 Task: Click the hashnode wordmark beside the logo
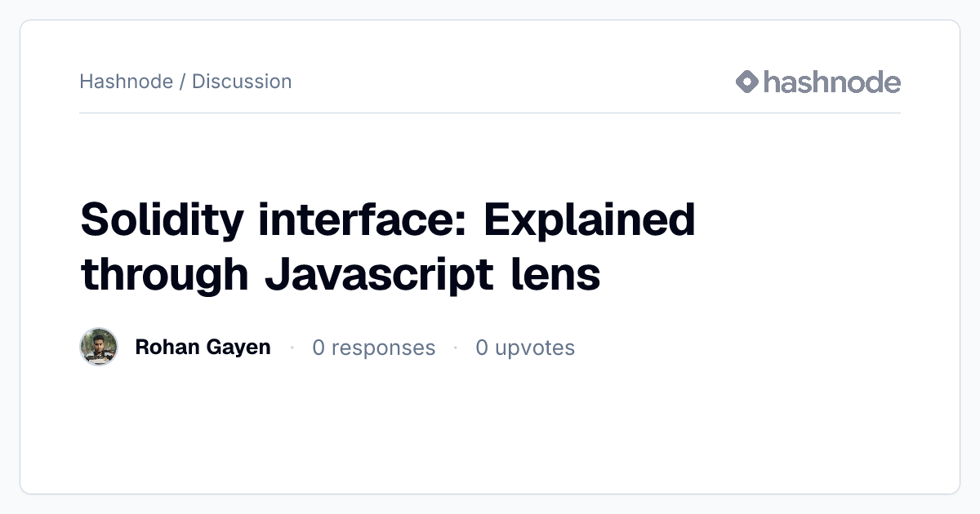click(x=832, y=82)
